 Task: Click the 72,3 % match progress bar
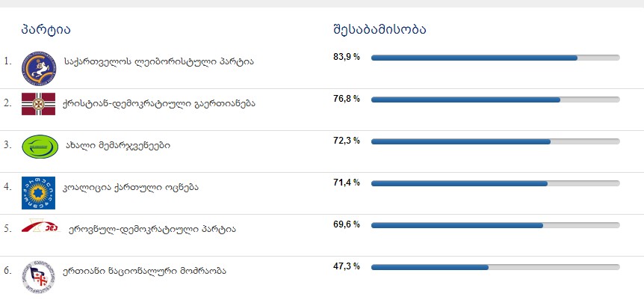(x=495, y=141)
